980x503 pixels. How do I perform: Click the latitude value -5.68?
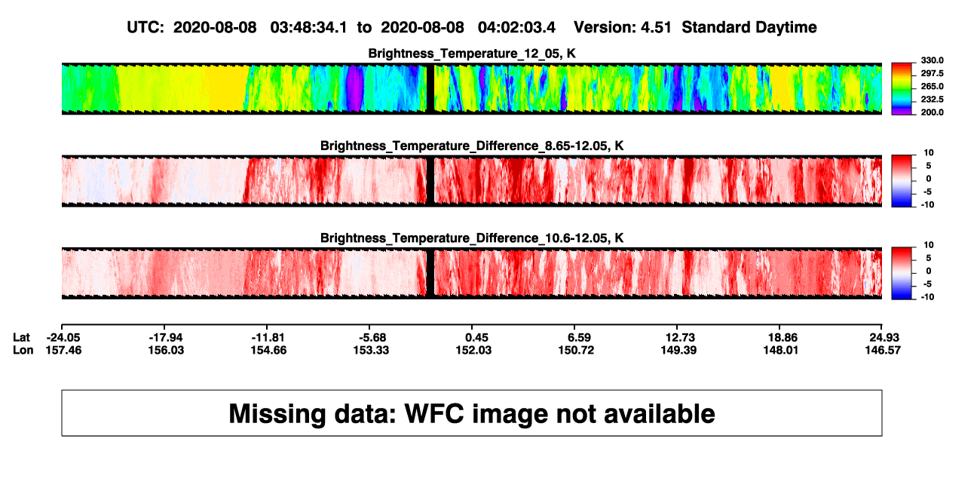point(372,337)
